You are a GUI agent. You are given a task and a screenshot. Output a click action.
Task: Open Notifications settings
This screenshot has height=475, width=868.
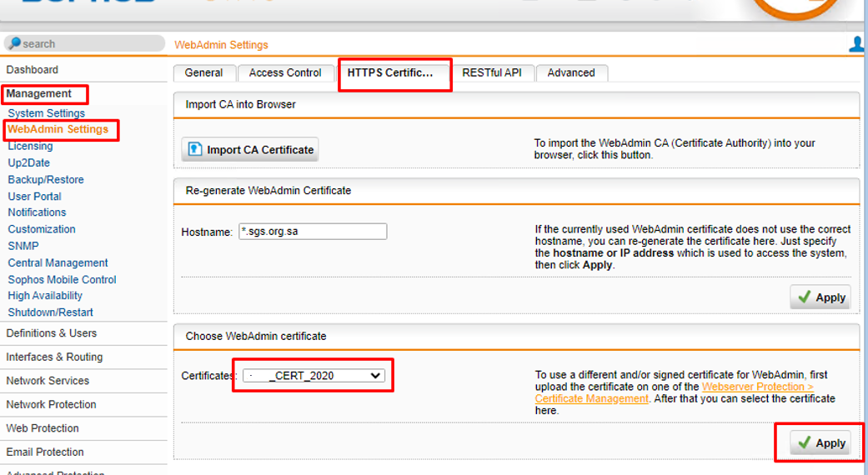37,212
